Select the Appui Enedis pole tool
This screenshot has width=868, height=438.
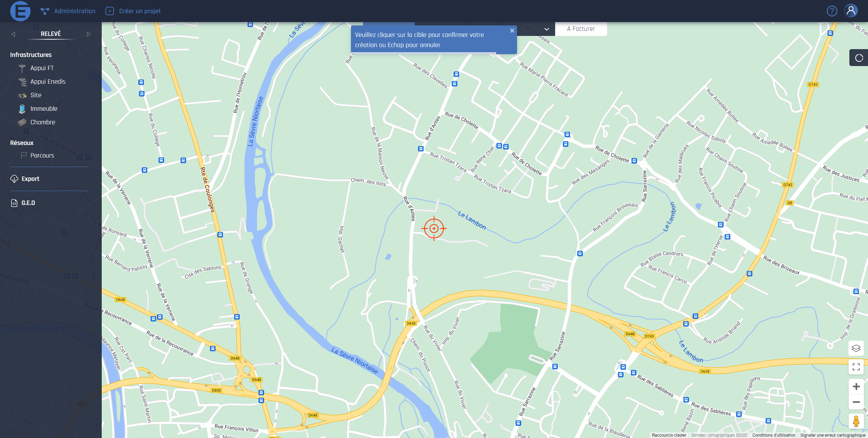(47, 82)
